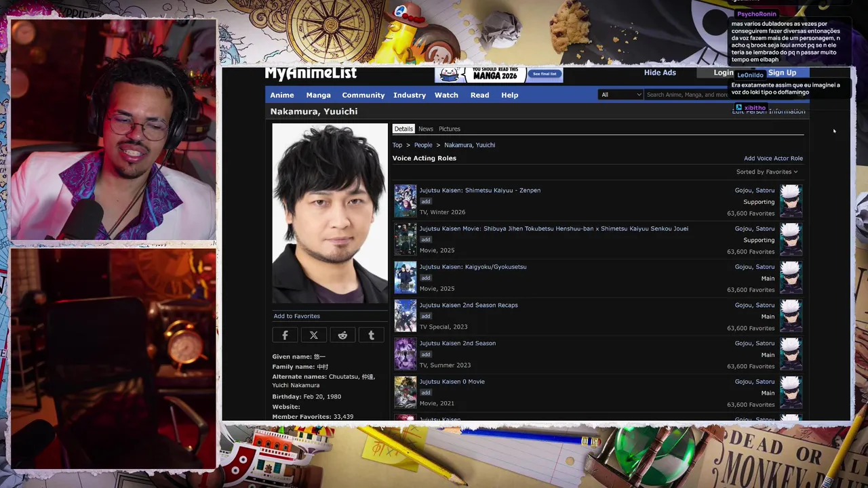Open 2nd Season Recaps poster thumbnail
The image size is (868, 488).
click(x=406, y=316)
